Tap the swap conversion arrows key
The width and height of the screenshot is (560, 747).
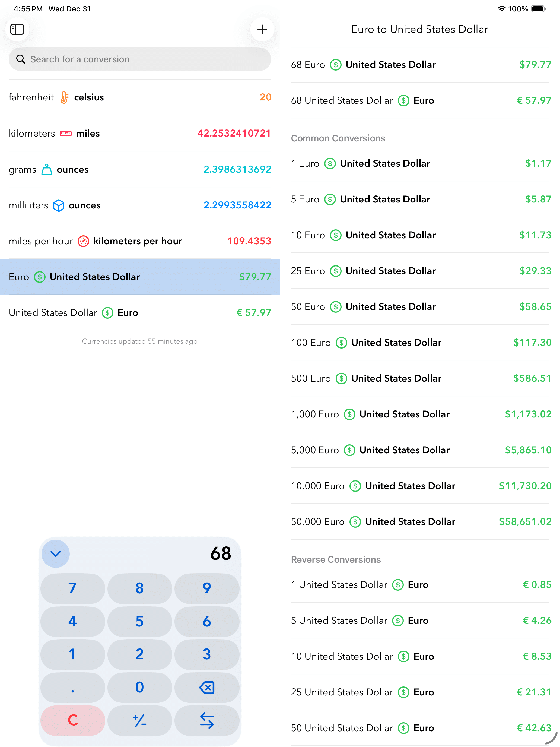(206, 720)
